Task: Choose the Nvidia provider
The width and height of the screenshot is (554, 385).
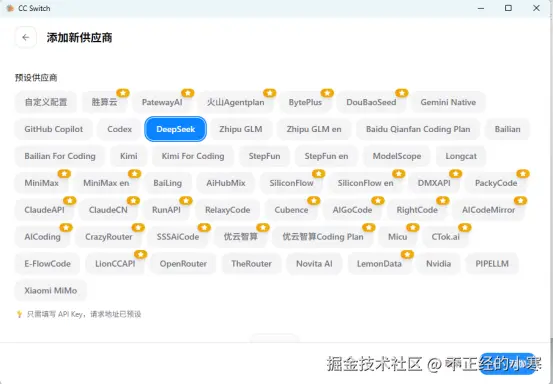Action: (438, 263)
